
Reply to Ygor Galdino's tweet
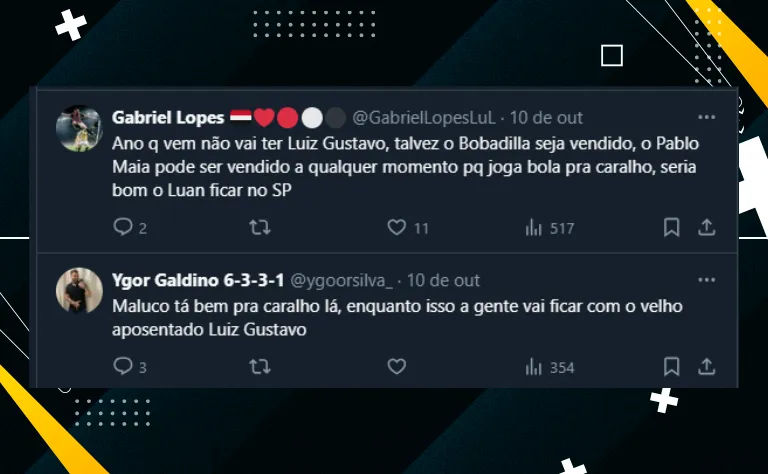coord(123,366)
